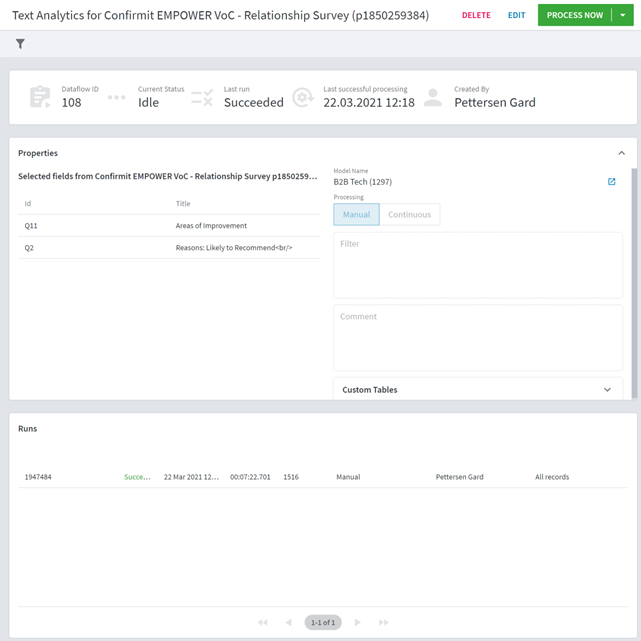Open the filter funnel icon
The image size is (641, 641).
click(x=20, y=44)
